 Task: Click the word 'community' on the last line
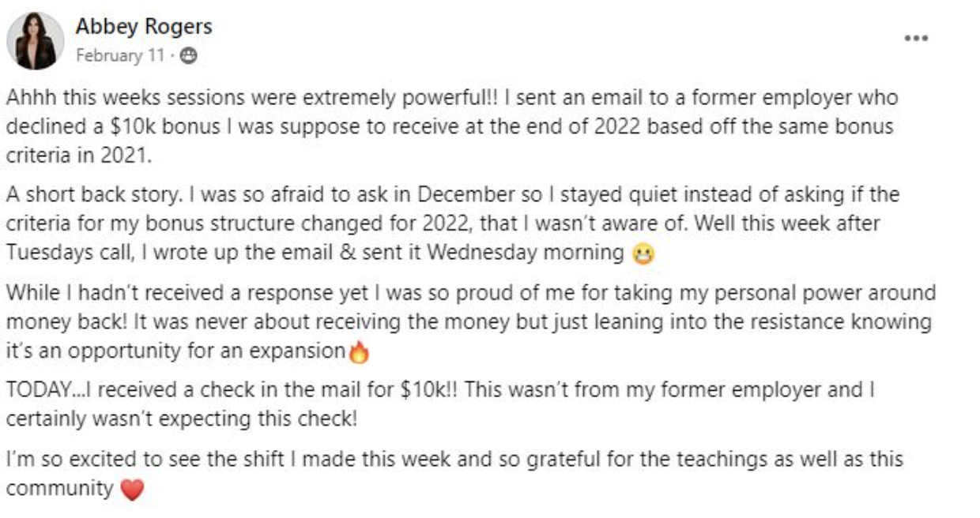pyautogui.click(x=60, y=489)
